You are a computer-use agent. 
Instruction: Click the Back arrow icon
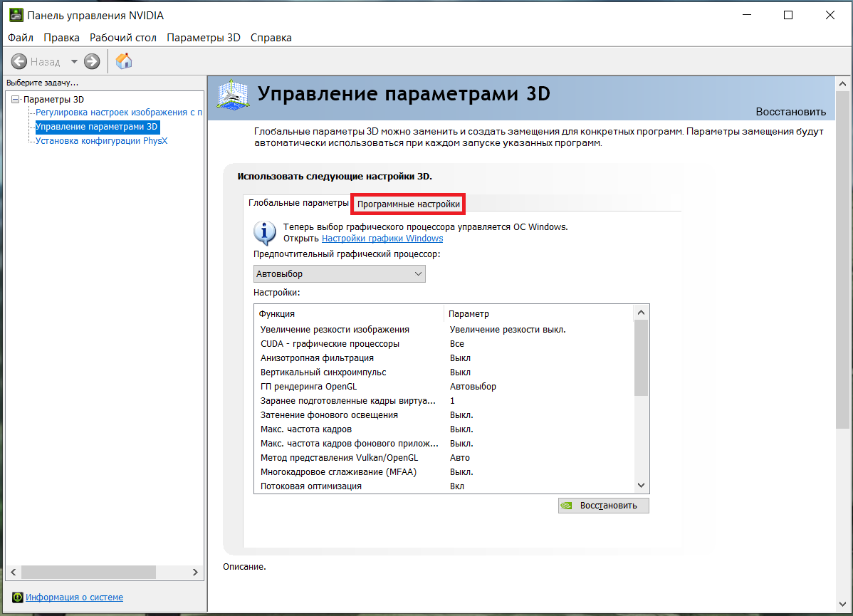(x=19, y=61)
